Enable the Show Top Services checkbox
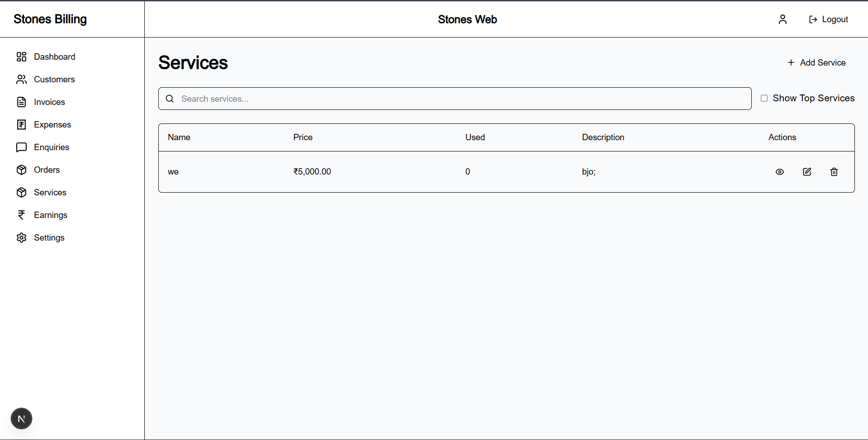868x440 pixels. click(x=764, y=98)
